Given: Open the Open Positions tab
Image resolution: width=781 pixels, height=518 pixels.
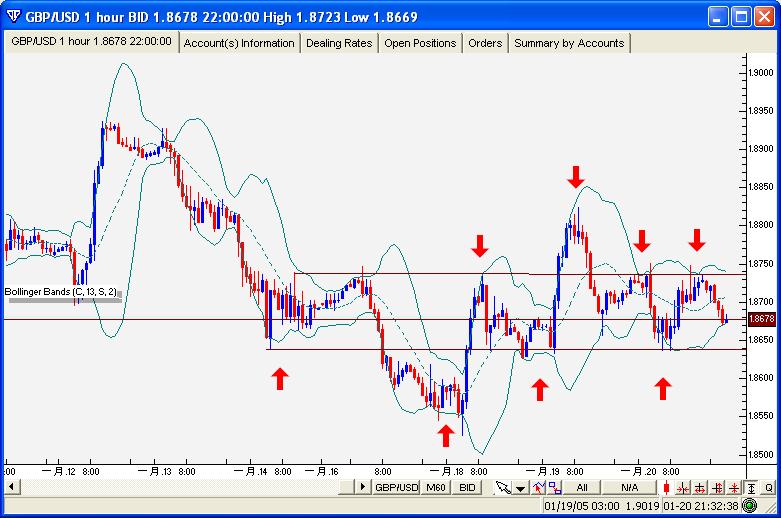Looking at the screenshot, I should coord(420,43).
